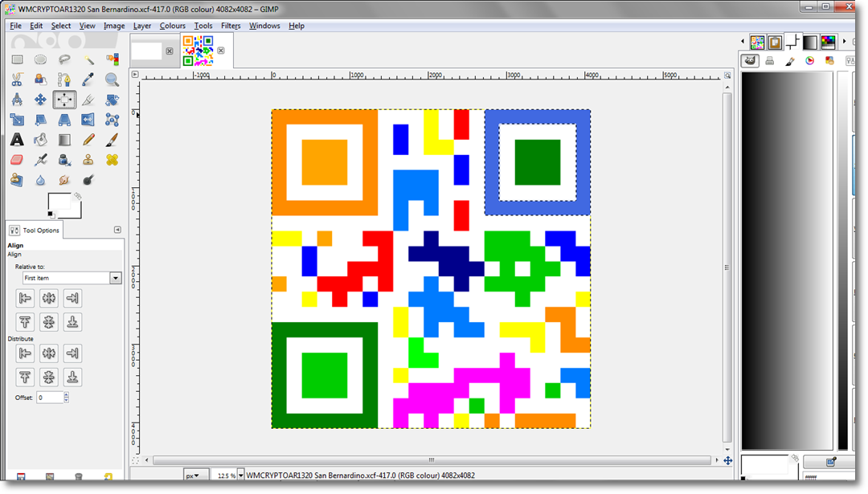The width and height of the screenshot is (868, 494).
Task: Open the Filters menu
Action: point(231,26)
